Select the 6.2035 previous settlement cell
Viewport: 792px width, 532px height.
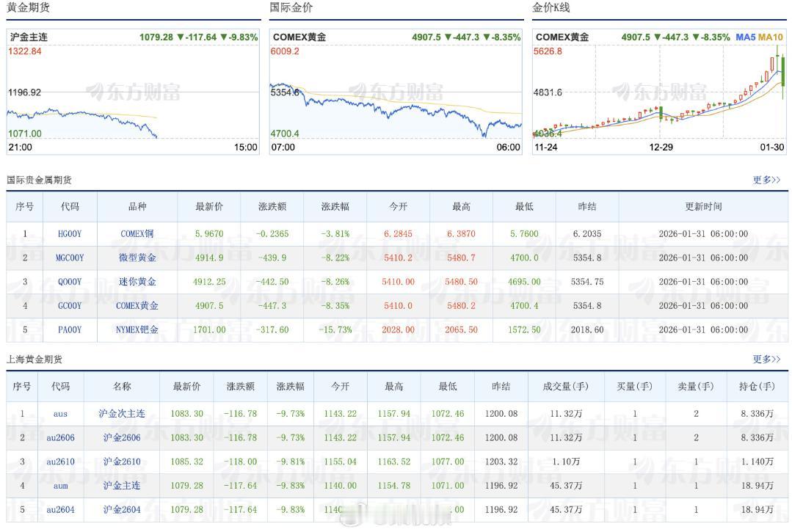(x=587, y=233)
